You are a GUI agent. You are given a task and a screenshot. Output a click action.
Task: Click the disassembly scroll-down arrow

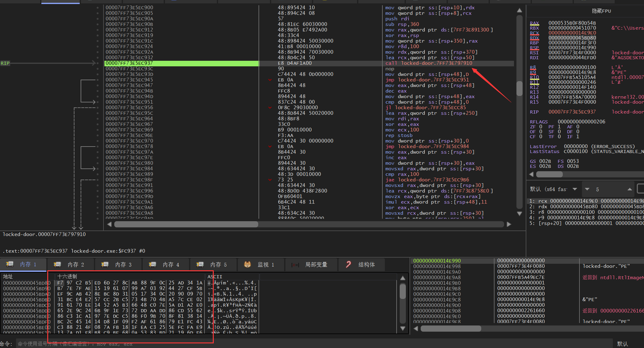(520, 213)
